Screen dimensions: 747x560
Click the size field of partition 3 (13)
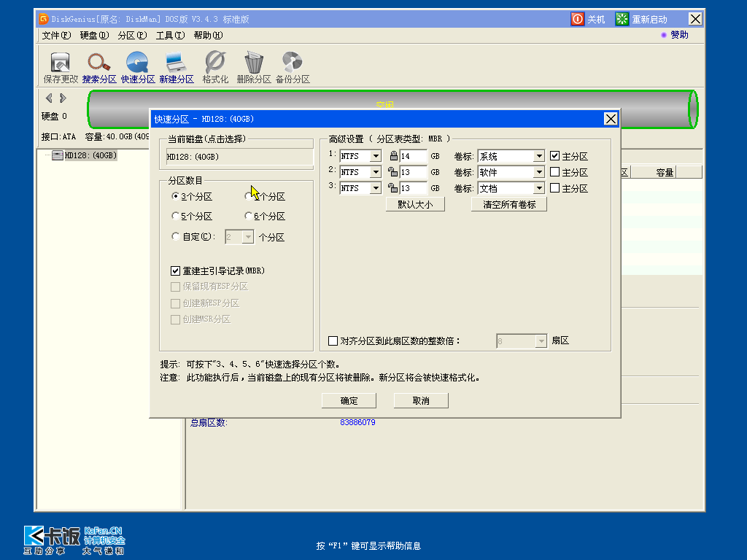[x=413, y=189]
